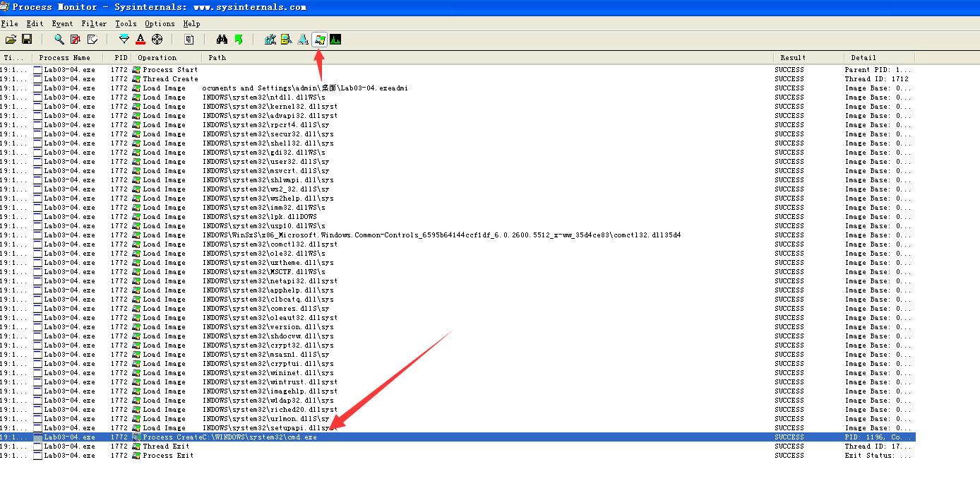This screenshot has width=980, height=479.
Task: Click the icon beside Process Exit operation
Action: [136, 456]
